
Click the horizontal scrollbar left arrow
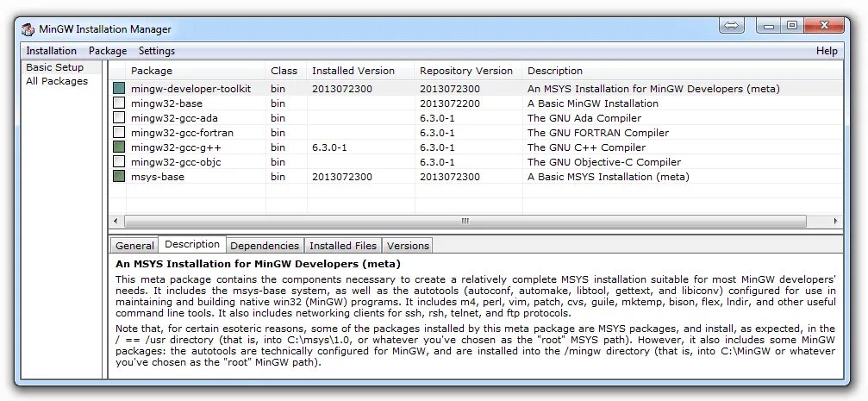point(116,221)
